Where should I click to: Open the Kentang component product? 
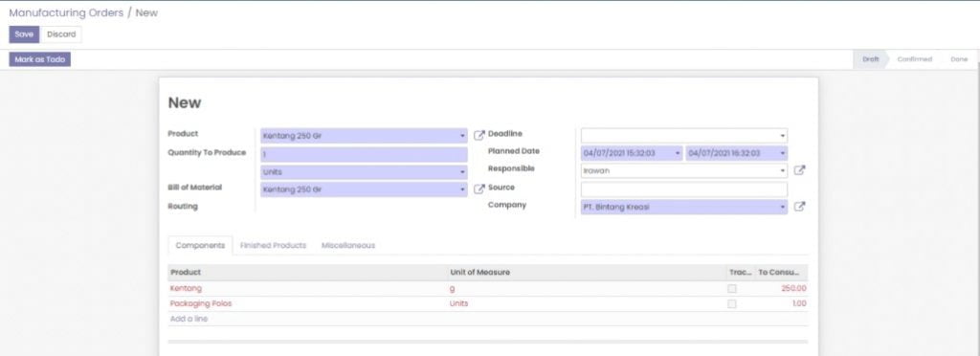186,289
